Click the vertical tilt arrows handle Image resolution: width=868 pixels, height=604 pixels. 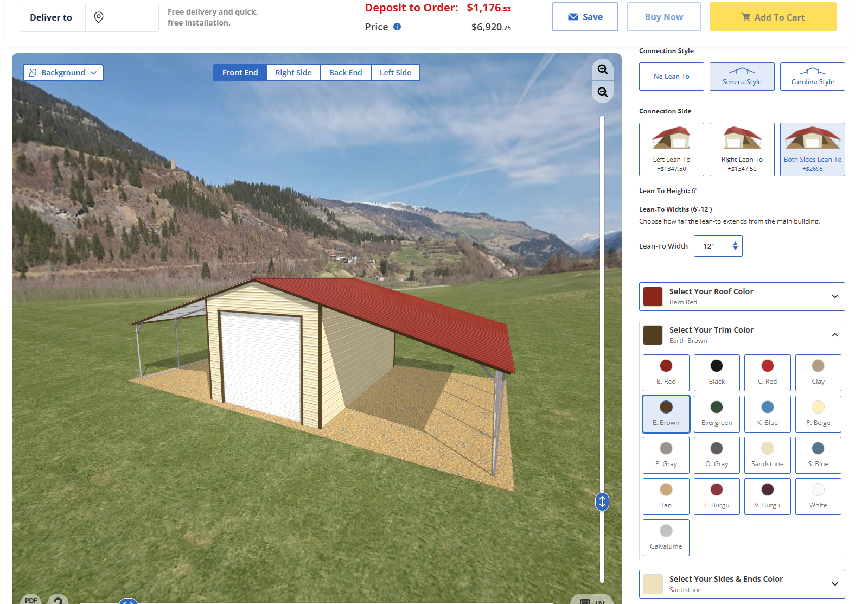pyautogui.click(x=602, y=501)
